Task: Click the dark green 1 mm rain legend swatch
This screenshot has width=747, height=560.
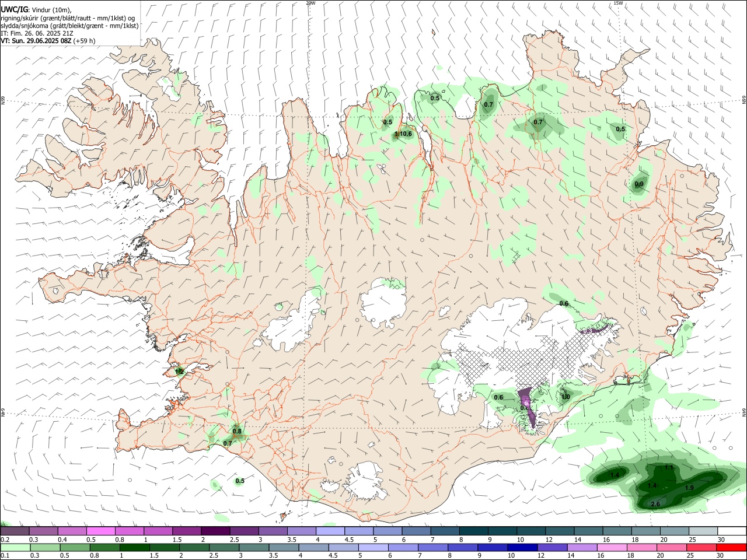Action: (x=134, y=547)
